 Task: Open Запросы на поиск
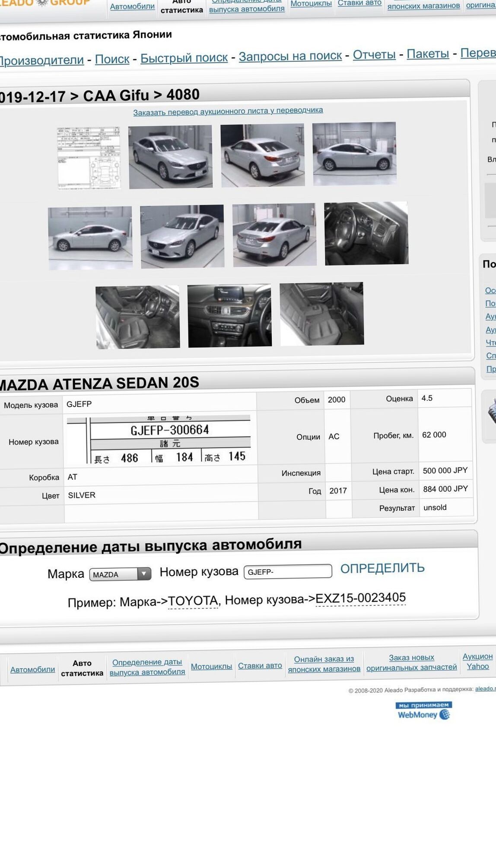[290, 56]
